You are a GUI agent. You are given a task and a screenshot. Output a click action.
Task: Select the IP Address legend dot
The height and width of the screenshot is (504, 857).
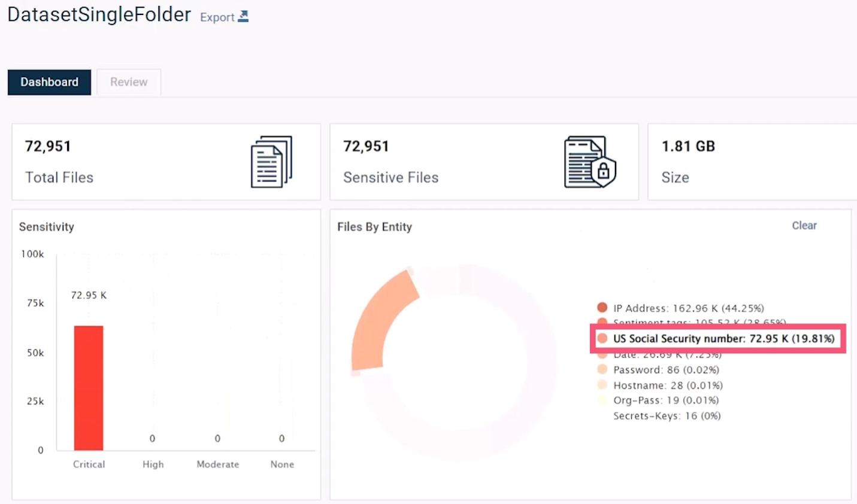click(602, 308)
